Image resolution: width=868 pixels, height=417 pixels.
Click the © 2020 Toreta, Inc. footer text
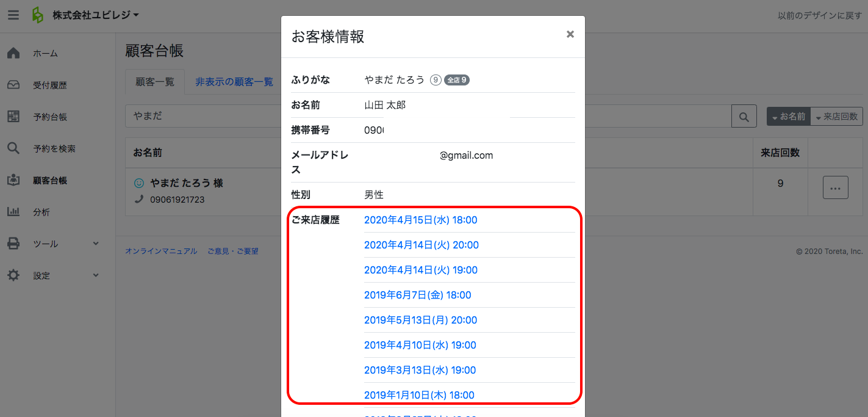pos(830,251)
